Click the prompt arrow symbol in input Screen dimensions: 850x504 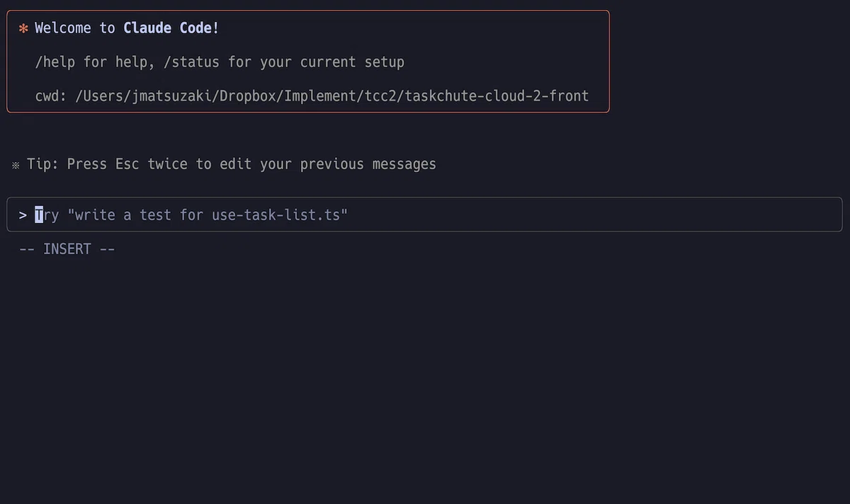(23, 214)
